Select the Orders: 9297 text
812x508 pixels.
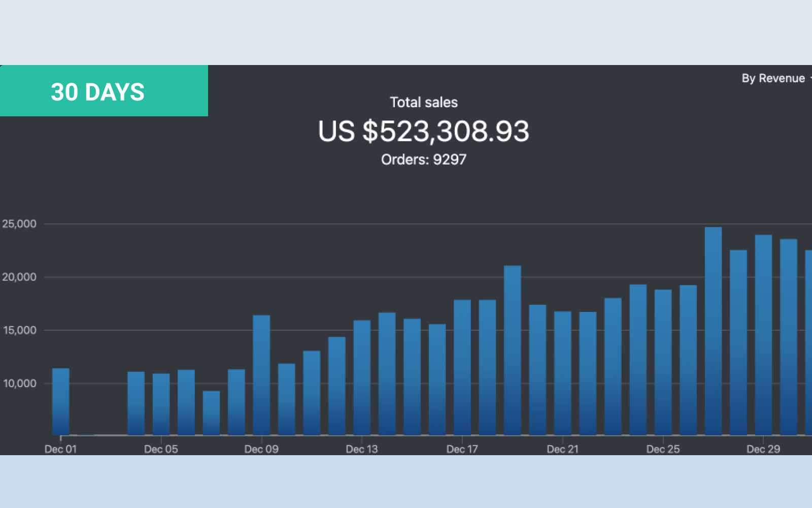(423, 160)
